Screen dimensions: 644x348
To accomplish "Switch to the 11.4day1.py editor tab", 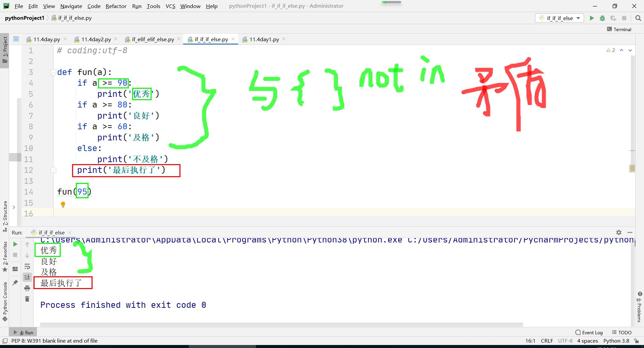I will [264, 40].
